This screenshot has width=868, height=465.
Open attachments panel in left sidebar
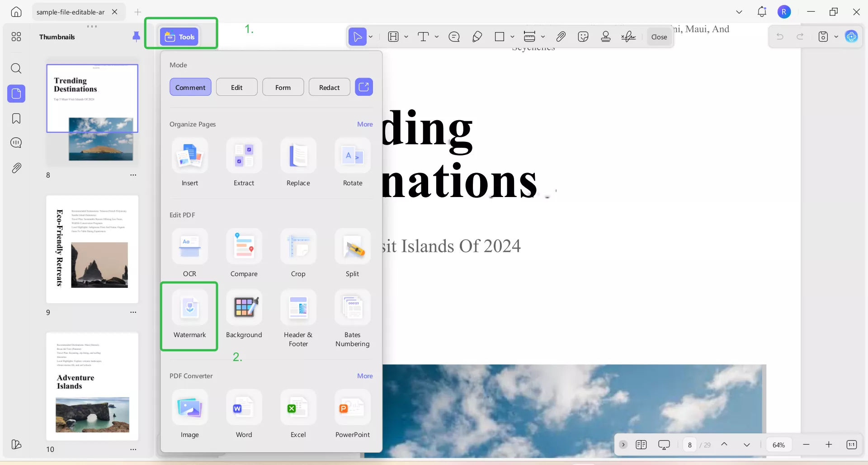click(x=16, y=168)
